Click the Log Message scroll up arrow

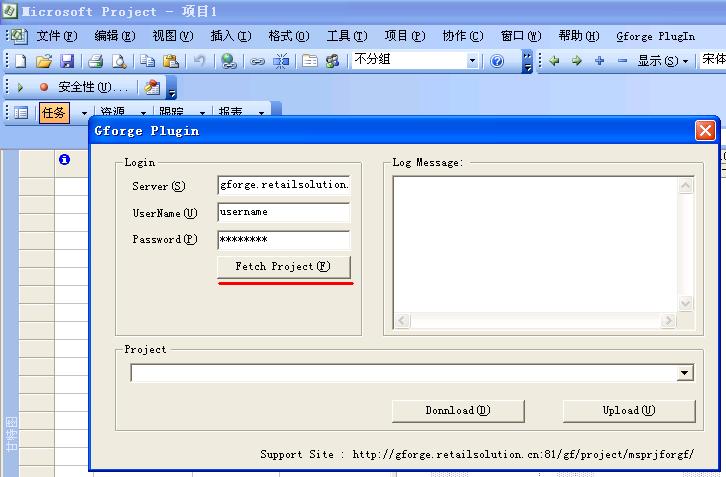(x=686, y=186)
